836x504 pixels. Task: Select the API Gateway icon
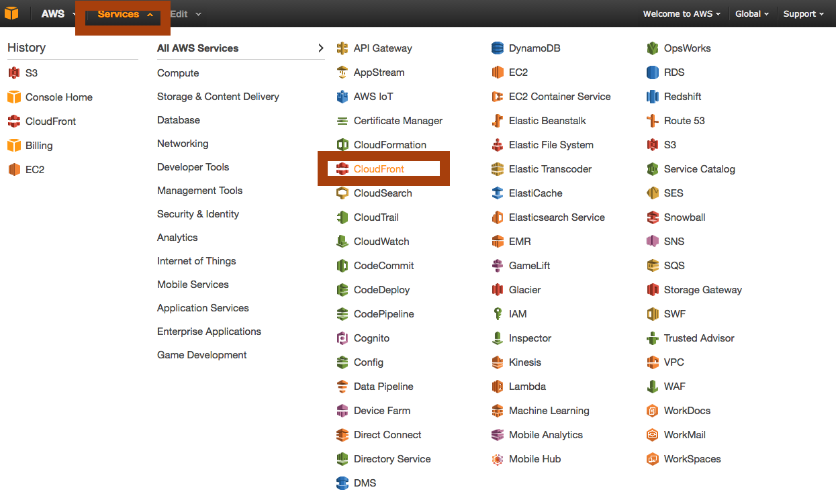tap(342, 48)
